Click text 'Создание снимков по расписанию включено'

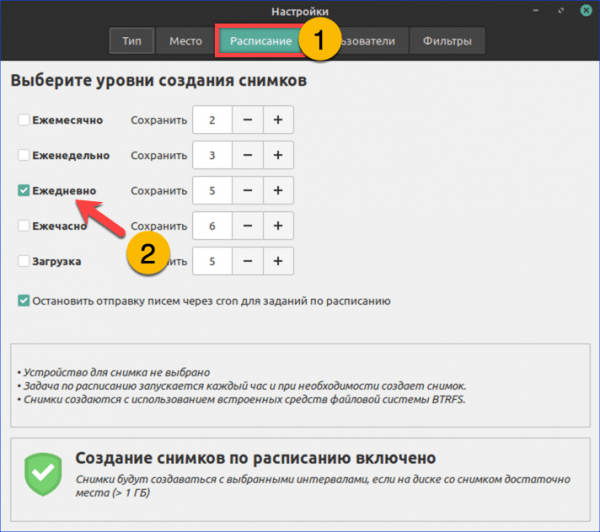(x=256, y=458)
